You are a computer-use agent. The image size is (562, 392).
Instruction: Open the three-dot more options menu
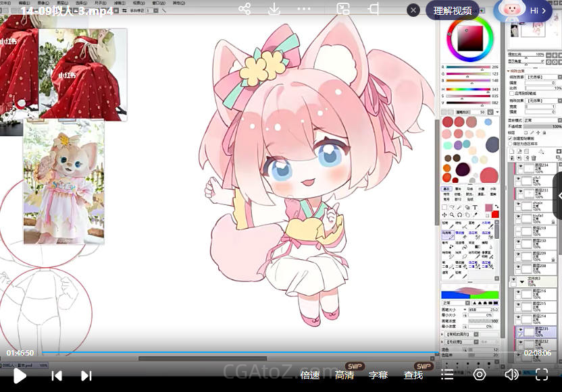coord(304,9)
